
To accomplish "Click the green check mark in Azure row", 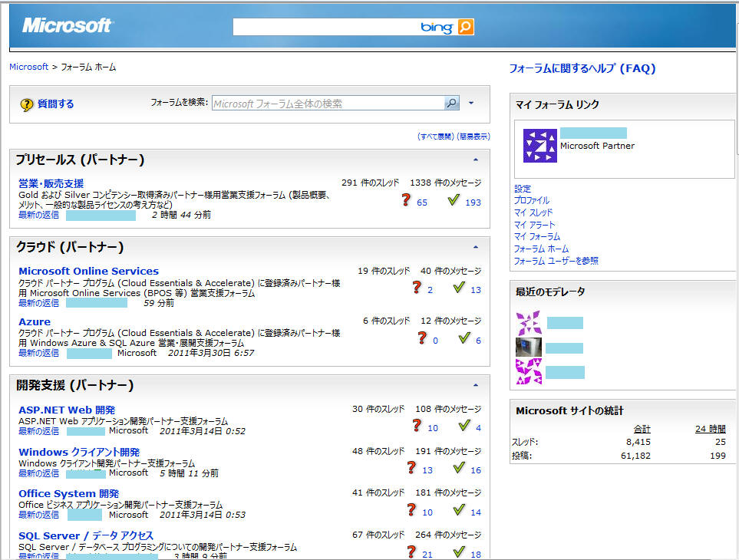I will click(464, 338).
